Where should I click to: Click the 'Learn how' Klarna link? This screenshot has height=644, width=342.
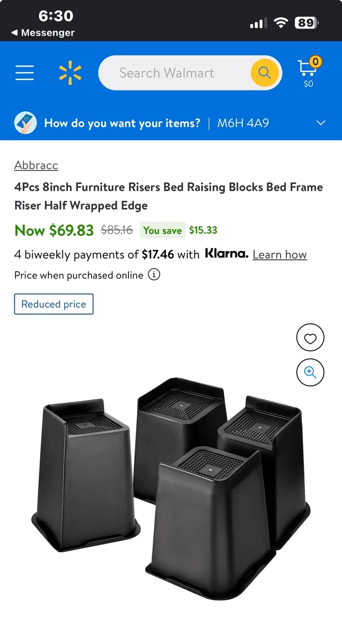pyautogui.click(x=279, y=254)
